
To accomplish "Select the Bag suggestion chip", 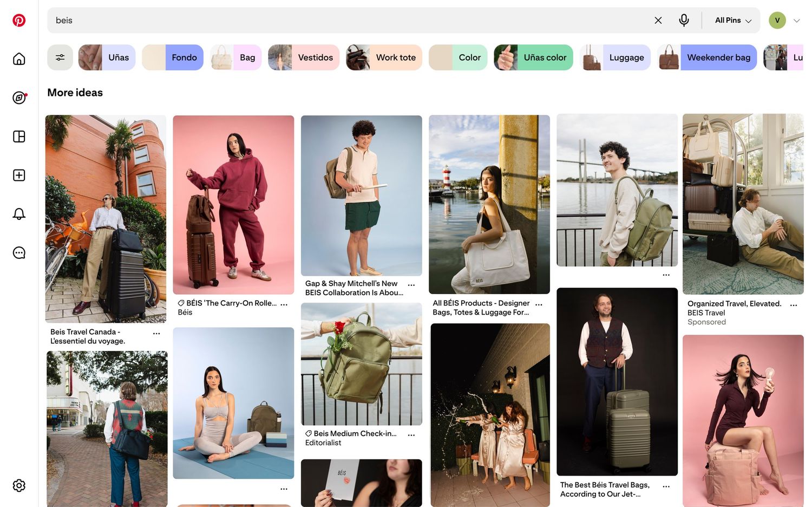I will (236, 57).
